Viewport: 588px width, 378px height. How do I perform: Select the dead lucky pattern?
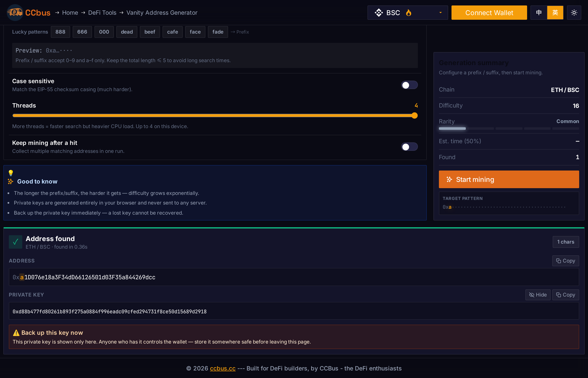tap(127, 32)
